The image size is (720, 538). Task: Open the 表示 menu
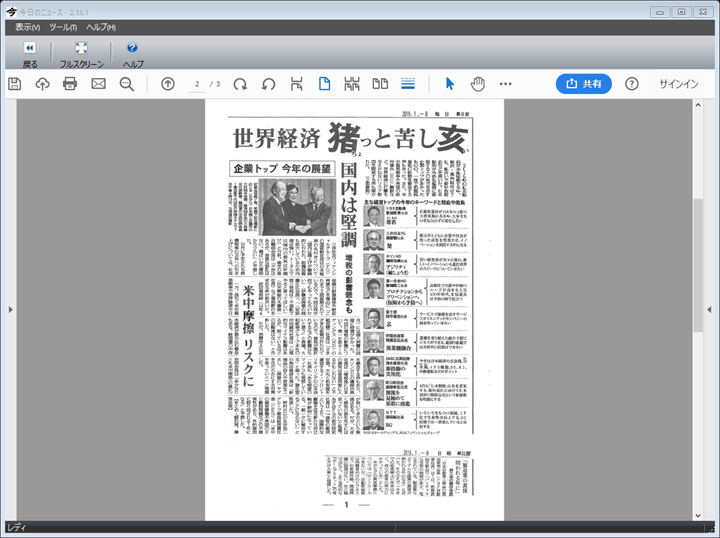point(27,27)
